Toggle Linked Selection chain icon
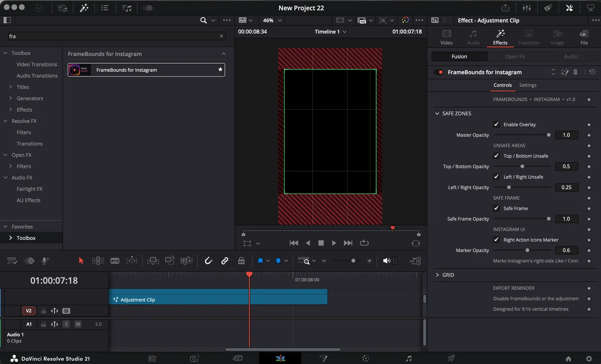601x364 pixels. (225, 261)
